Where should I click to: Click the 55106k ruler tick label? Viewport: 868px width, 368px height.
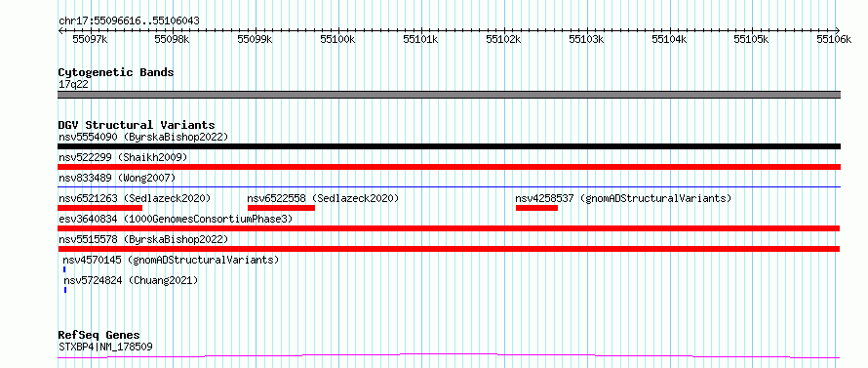834,39
